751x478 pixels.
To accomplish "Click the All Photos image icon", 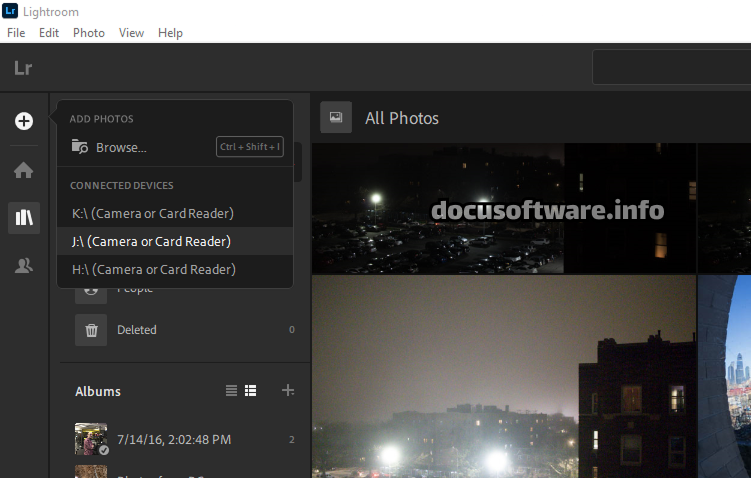I will [x=336, y=118].
